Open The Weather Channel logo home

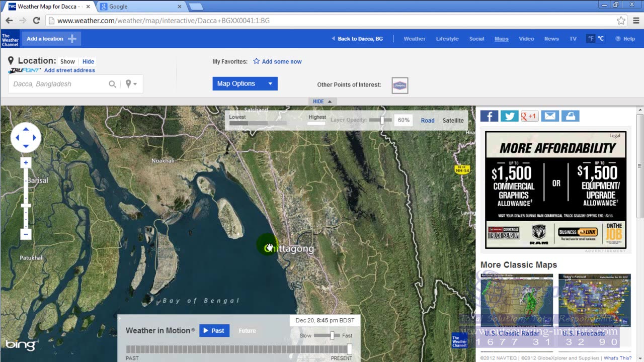(x=10, y=39)
